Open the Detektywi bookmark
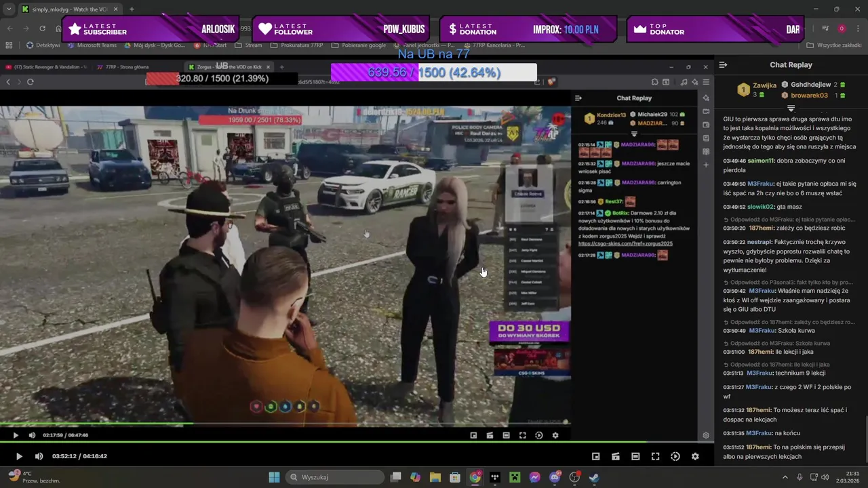Viewport: 868px width, 488px height. (43, 45)
